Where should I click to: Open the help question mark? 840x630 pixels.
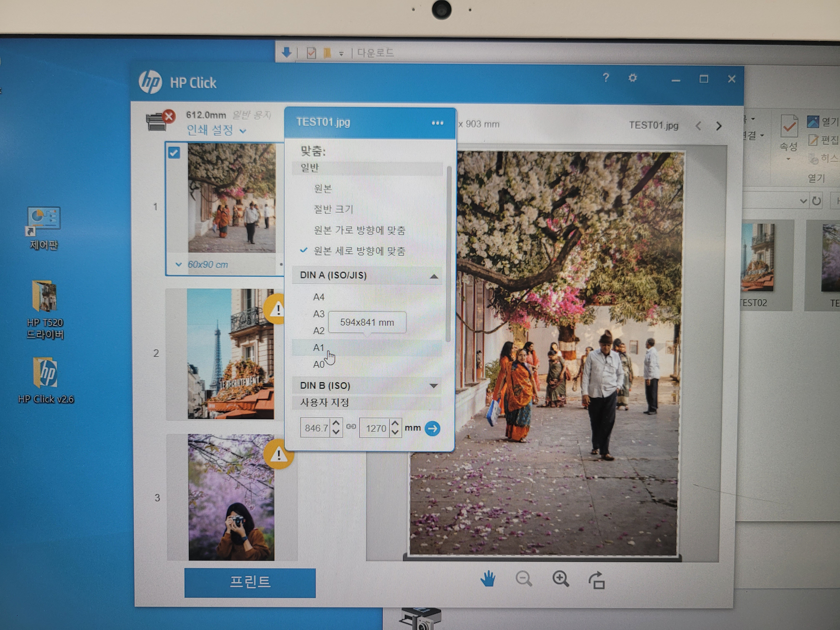pyautogui.click(x=606, y=78)
